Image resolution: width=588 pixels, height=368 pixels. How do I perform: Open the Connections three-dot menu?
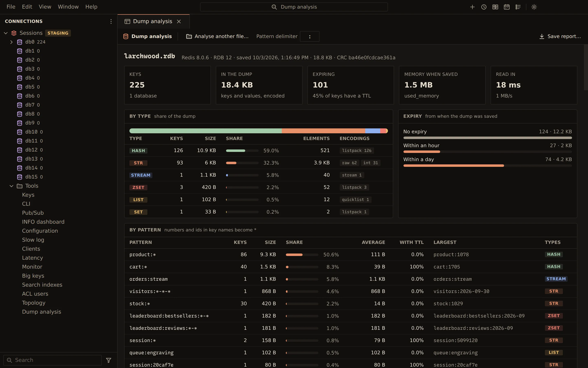click(111, 21)
